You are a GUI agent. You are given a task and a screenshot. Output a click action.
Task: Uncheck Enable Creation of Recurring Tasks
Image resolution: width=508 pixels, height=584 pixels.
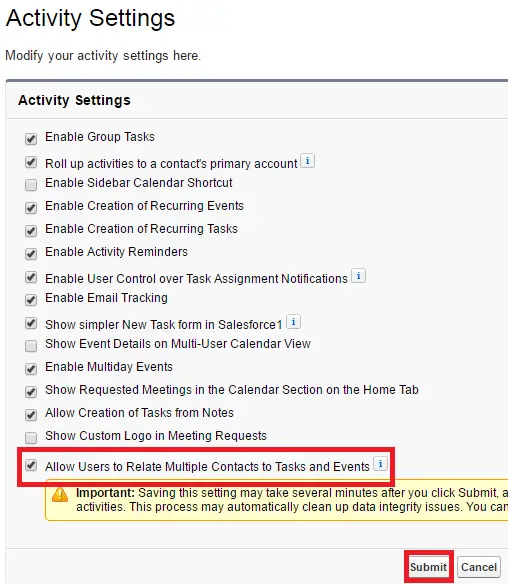click(31, 231)
